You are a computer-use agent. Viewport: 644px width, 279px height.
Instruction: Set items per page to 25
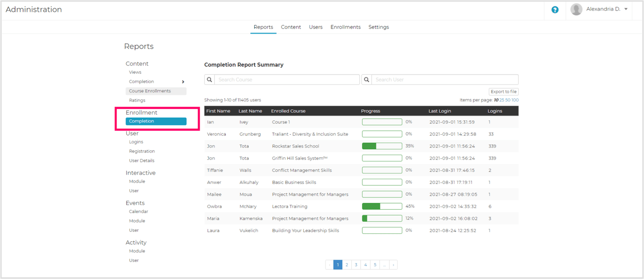[502, 100]
